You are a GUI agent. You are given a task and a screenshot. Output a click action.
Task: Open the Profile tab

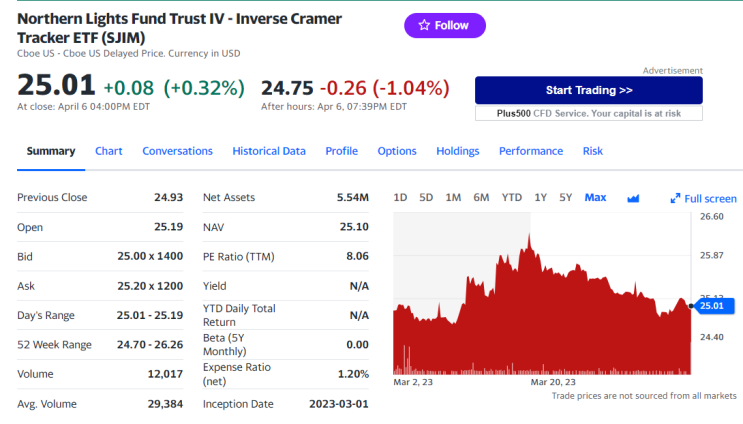[x=341, y=151]
